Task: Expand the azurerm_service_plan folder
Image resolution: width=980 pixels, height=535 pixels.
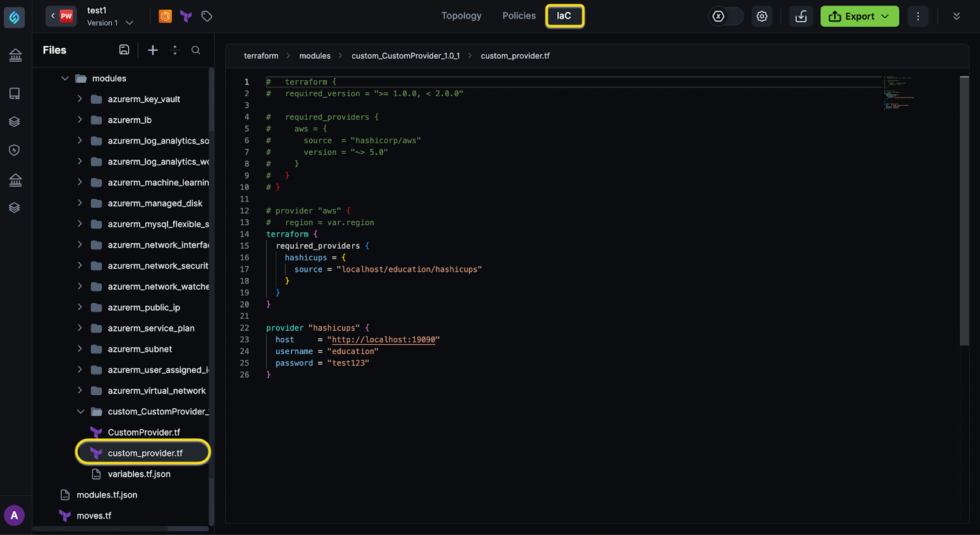Action: [x=80, y=328]
